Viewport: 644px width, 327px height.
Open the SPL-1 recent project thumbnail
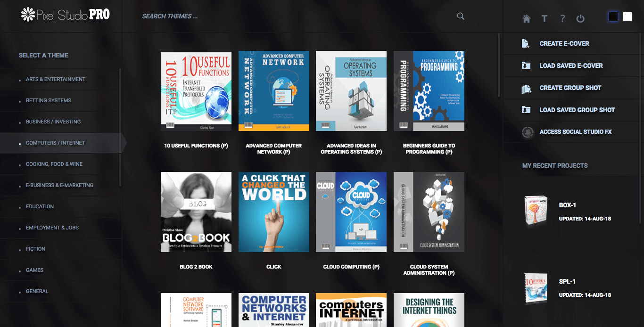536,288
